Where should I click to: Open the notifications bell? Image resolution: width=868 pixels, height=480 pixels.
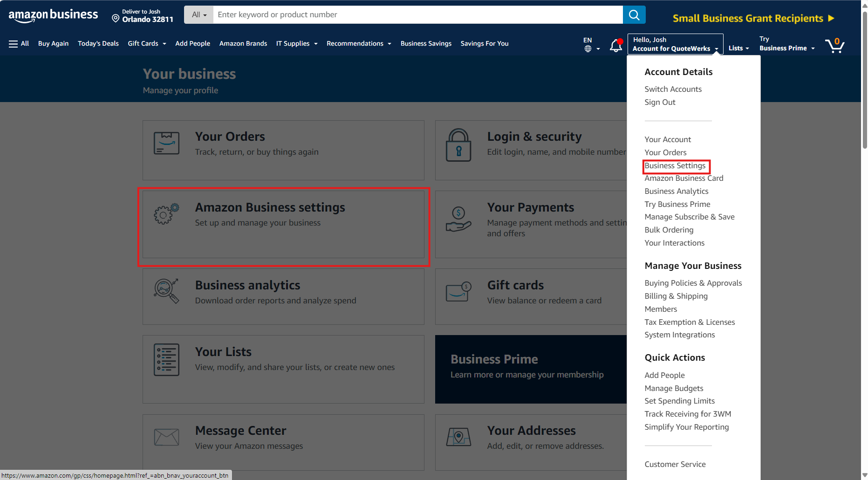[x=616, y=45]
